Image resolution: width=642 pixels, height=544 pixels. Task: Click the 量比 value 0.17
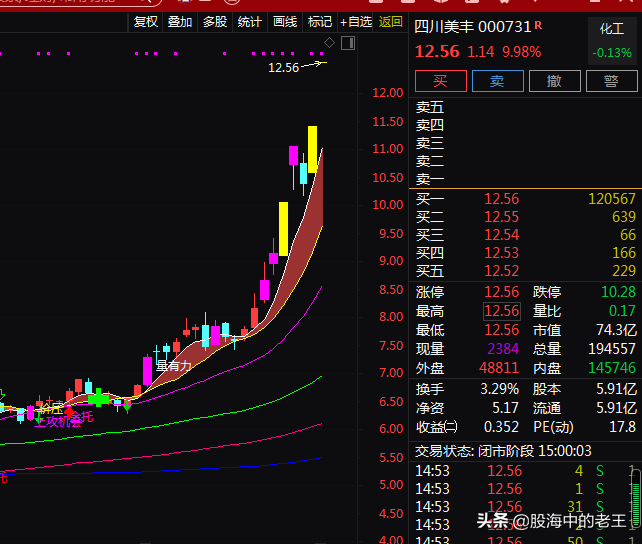(622, 311)
